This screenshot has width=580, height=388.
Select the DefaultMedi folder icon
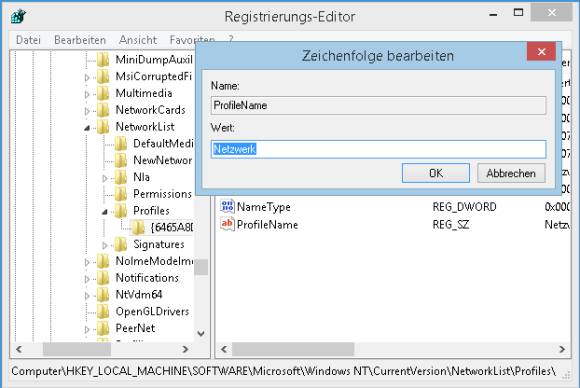tap(121, 144)
